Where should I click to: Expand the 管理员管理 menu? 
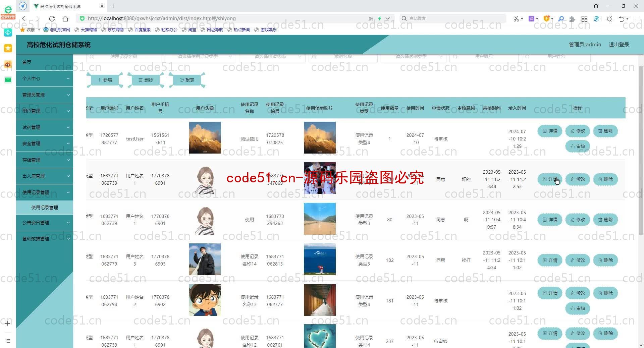[45, 95]
